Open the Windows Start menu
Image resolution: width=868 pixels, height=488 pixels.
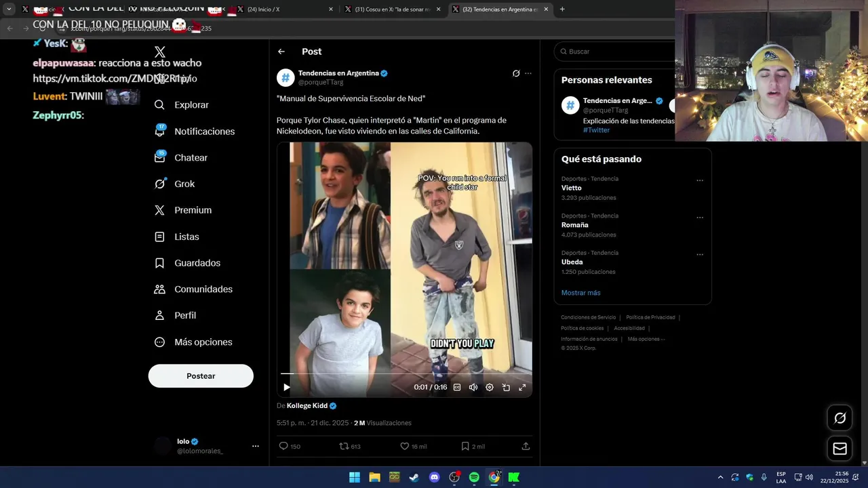[x=355, y=477]
